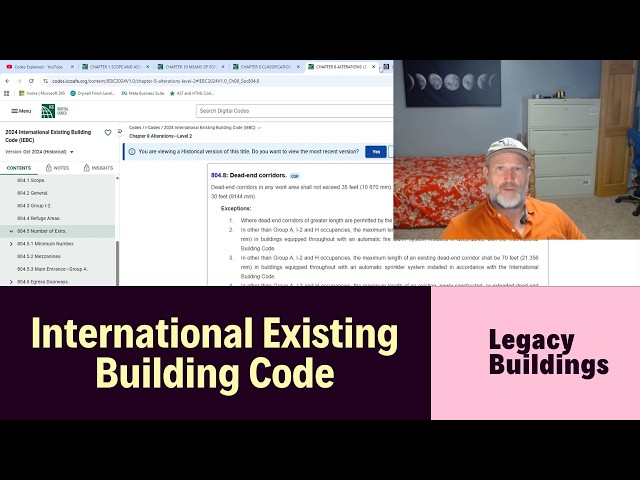The width and height of the screenshot is (640, 480).
Task: Open the I-Codes breadcrumb link
Action: click(x=152, y=128)
